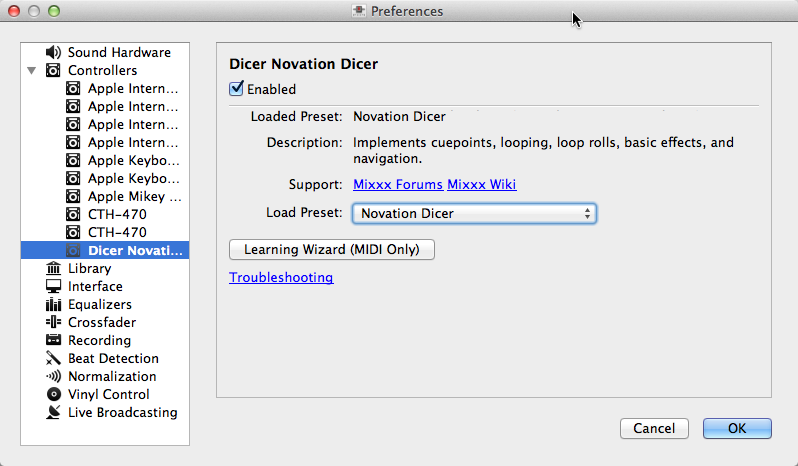Screen dimensions: 798x466
Task: Click the Live Broadcasting antenna icon
Action: click(53, 412)
